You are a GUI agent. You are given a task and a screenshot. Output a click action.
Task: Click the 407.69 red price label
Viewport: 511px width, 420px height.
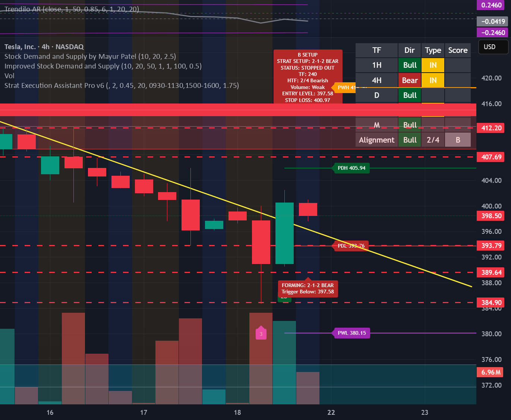[x=491, y=157]
